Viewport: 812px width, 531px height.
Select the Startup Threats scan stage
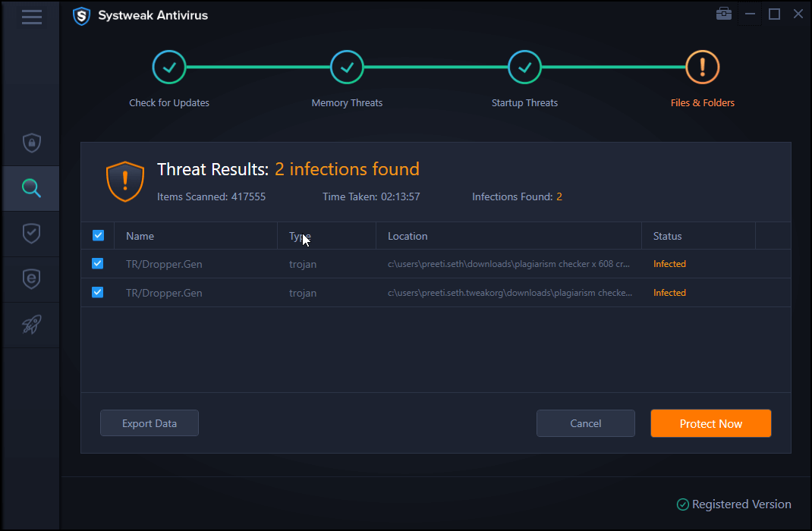(524, 67)
